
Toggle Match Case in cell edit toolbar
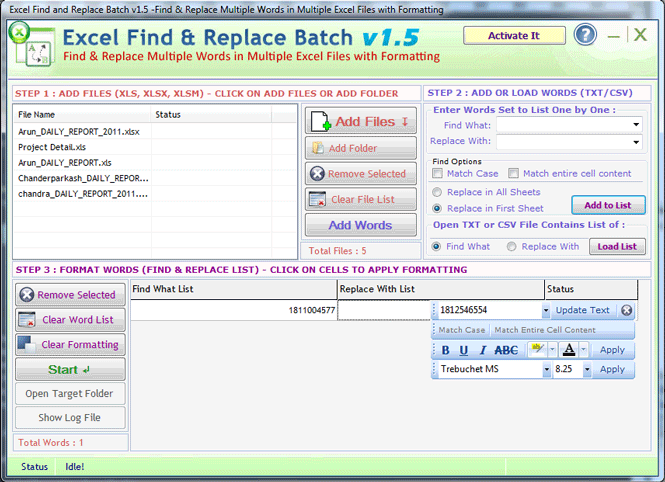(461, 330)
